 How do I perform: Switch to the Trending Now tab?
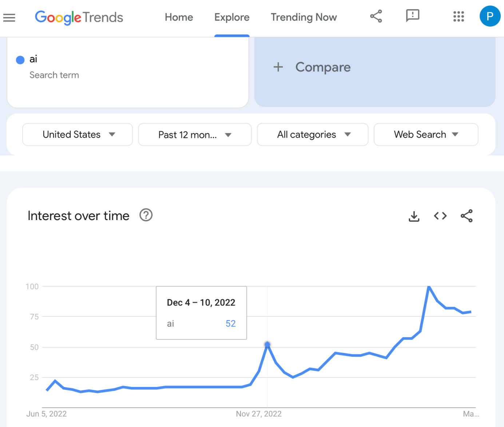(303, 17)
